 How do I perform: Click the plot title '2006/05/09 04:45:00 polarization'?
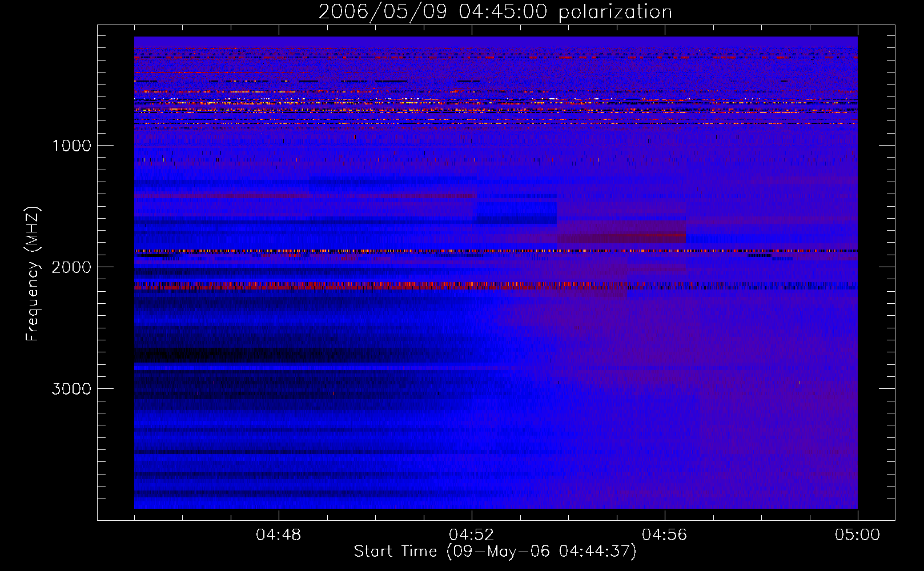(495, 12)
